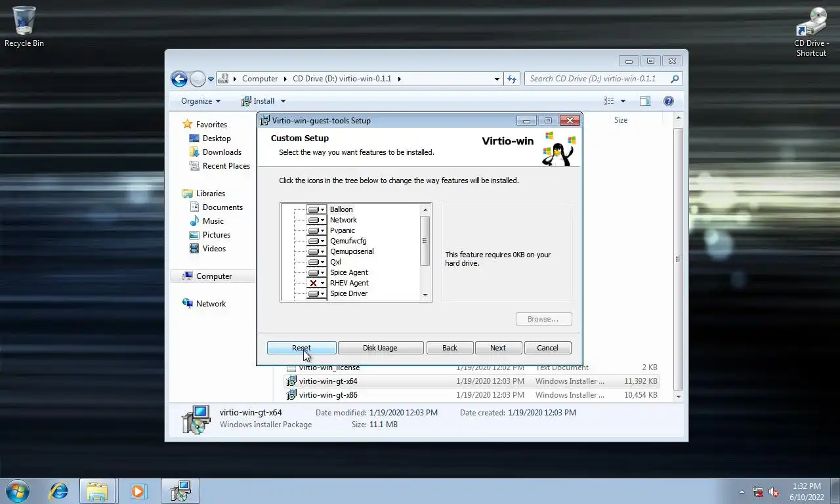Click the feature tree scroll-down arrow
Image resolution: width=840 pixels, height=504 pixels.
(x=425, y=295)
